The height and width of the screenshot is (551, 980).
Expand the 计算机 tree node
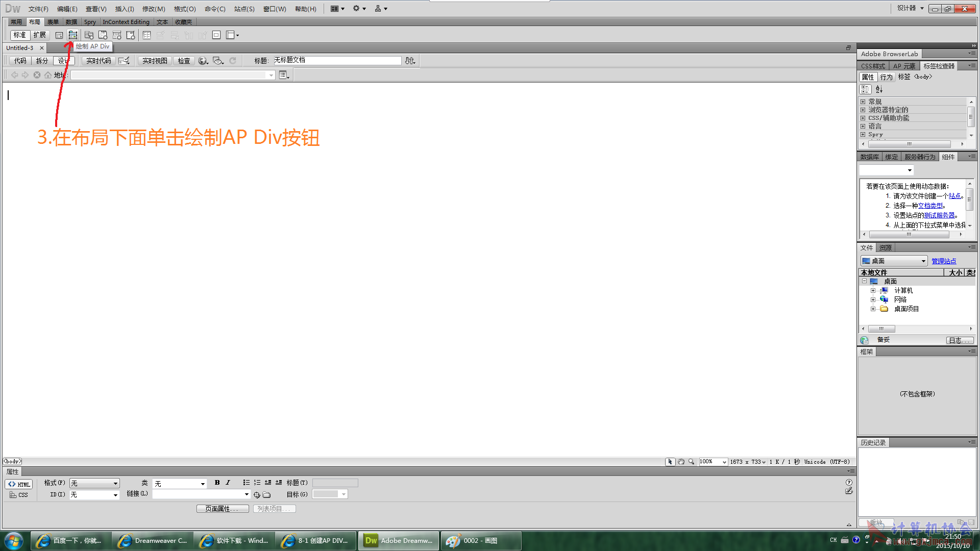coord(873,291)
